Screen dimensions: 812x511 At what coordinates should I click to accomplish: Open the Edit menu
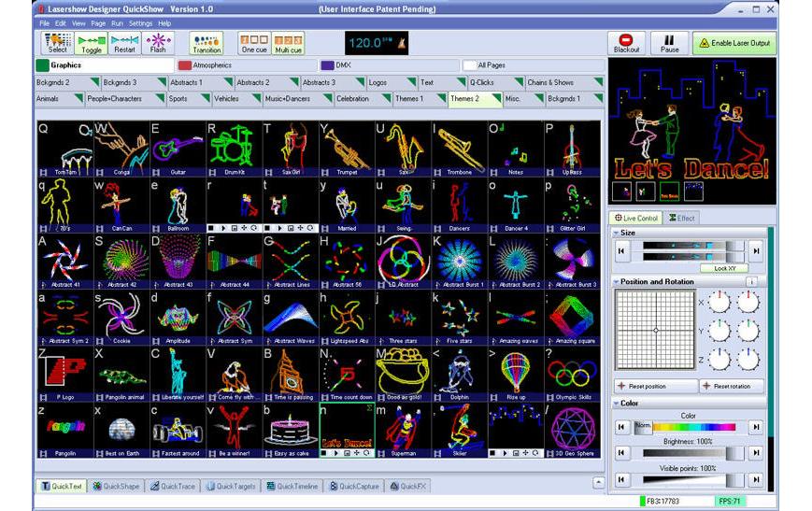pos(61,23)
